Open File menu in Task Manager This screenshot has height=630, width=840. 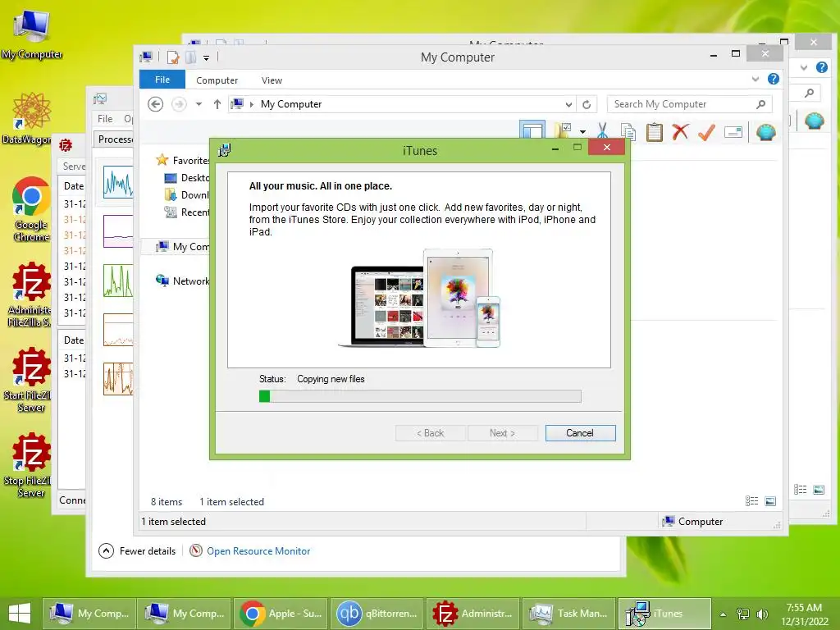pyautogui.click(x=105, y=118)
